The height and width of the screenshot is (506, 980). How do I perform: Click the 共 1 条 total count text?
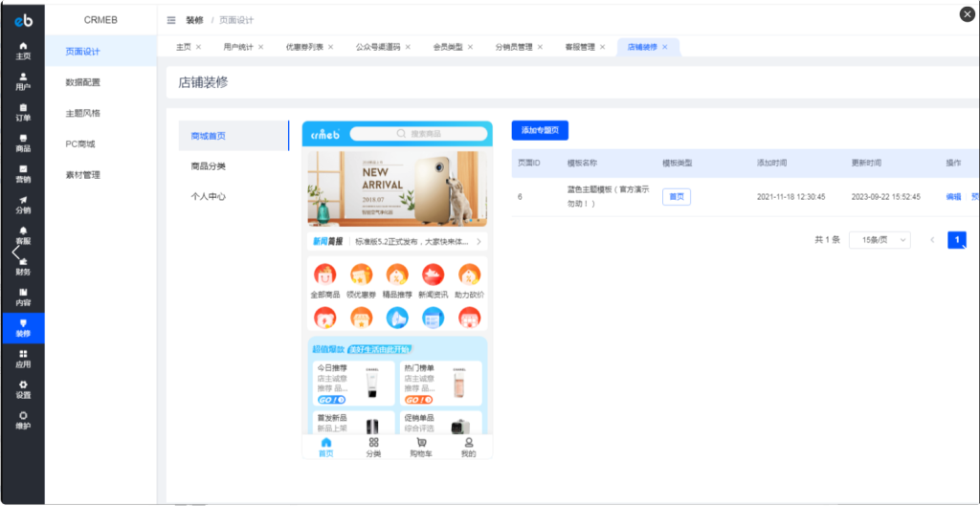point(827,240)
